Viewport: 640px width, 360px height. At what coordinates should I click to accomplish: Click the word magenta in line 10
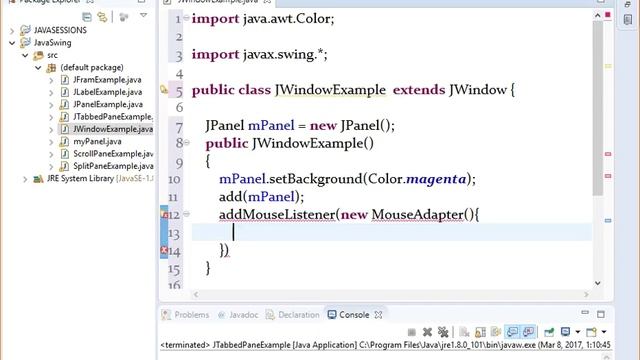pyautogui.click(x=436, y=179)
